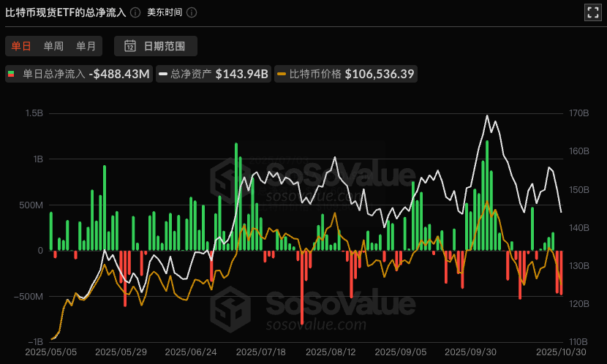Screen dimensions: 607x364
Task: Open the 日期范围 date range picker
Action: 155,46
